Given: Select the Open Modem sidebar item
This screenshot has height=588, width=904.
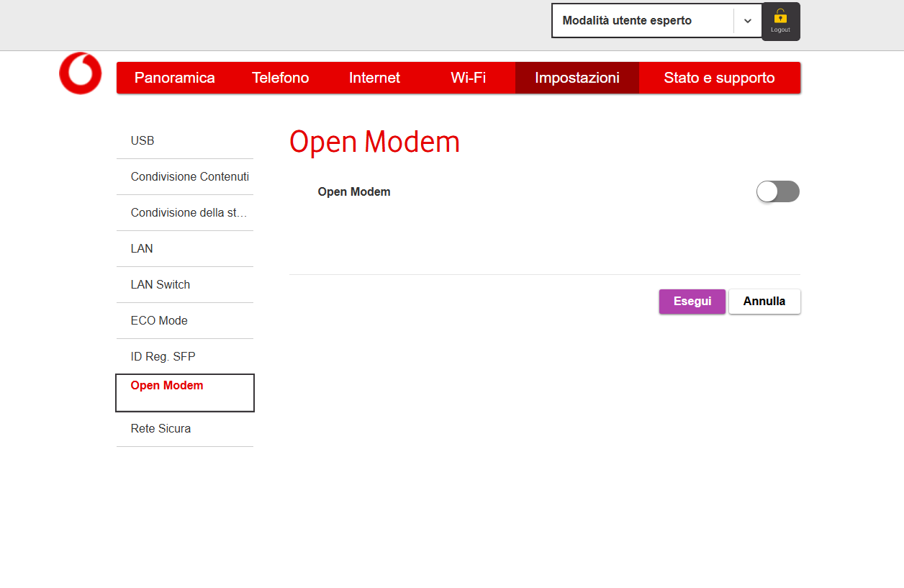Looking at the screenshot, I should 185,393.
